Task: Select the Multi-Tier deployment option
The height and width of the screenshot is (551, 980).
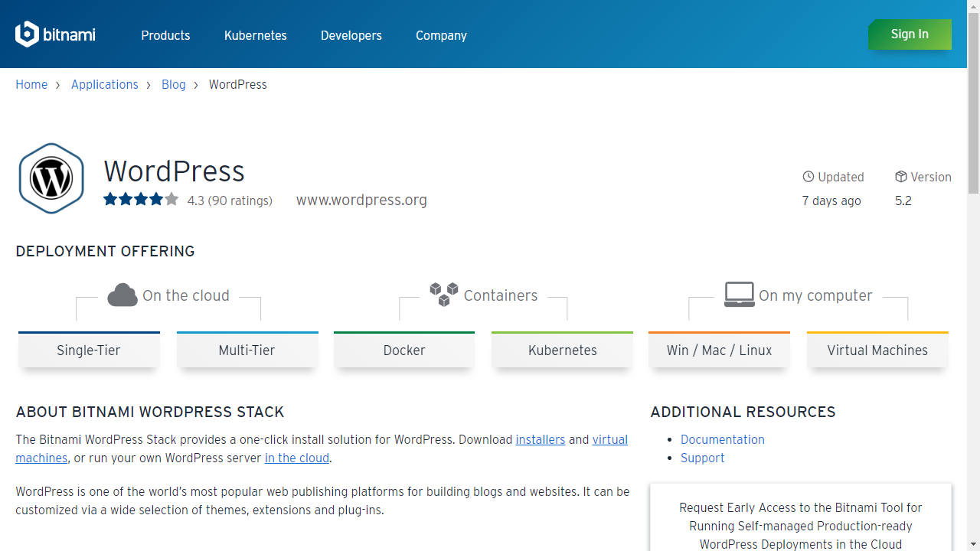Action: coord(247,350)
